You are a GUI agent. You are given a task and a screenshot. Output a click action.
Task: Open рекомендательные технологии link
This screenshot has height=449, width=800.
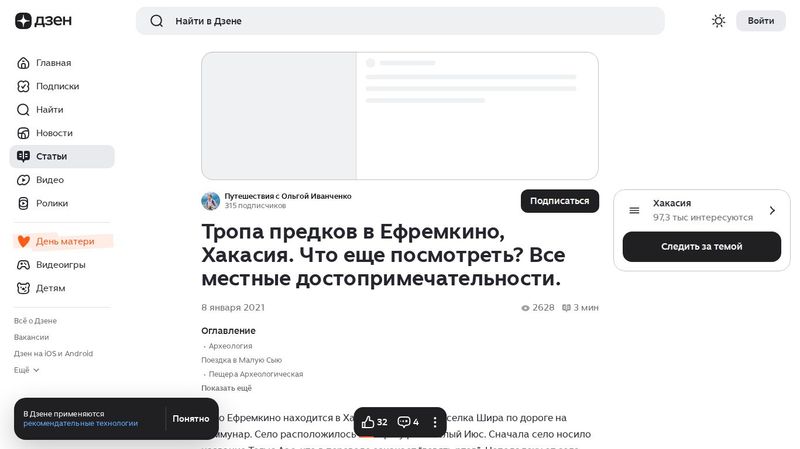click(80, 424)
